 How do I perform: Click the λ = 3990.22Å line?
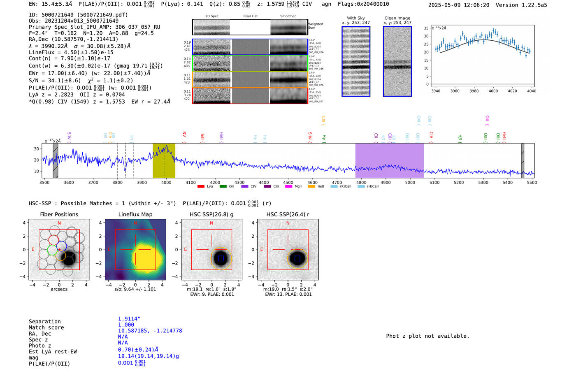coord(80,46)
